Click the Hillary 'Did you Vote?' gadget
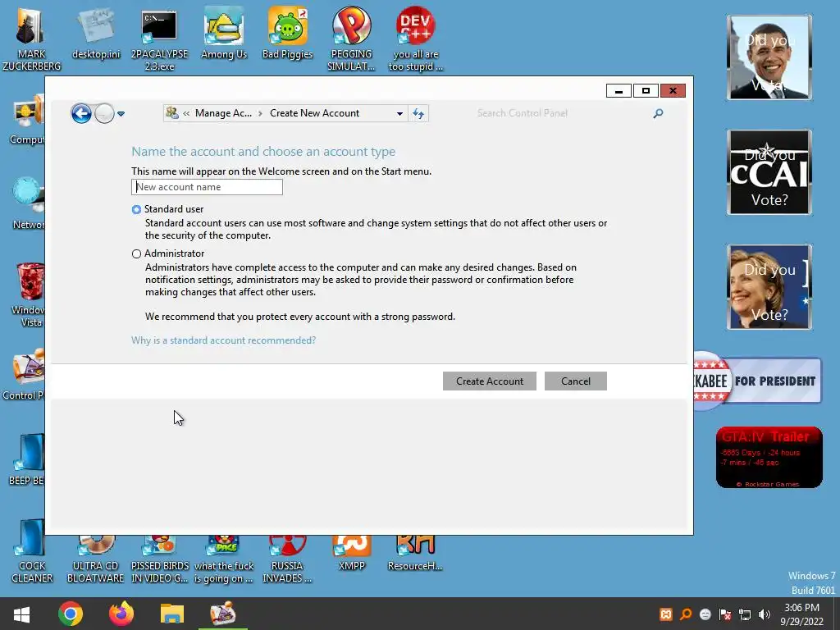This screenshot has height=630, width=840. tap(769, 287)
